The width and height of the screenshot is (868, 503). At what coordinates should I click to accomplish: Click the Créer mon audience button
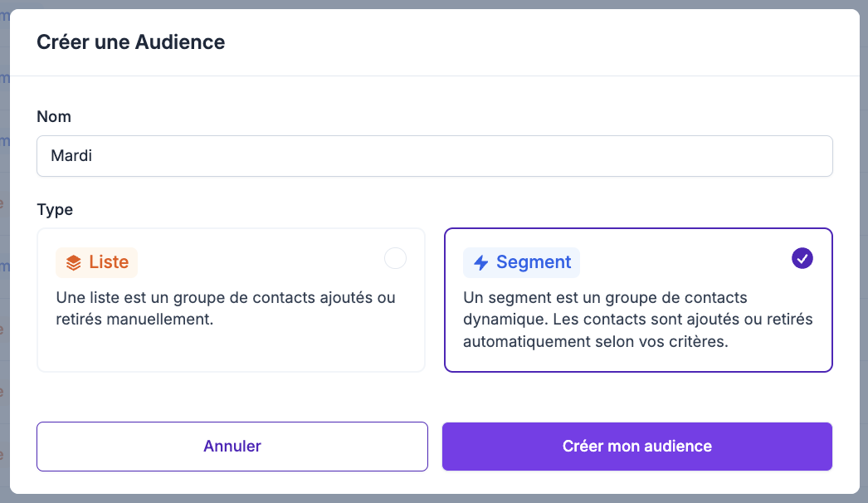(636, 447)
